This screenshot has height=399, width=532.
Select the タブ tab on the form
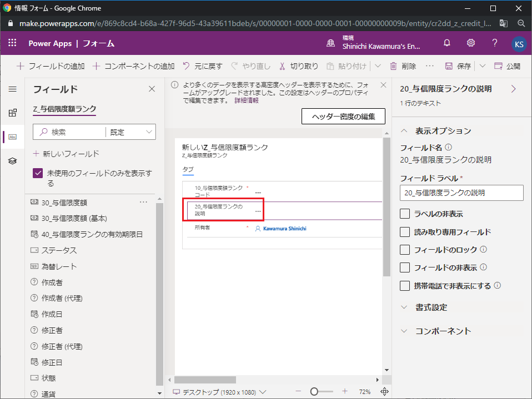click(188, 169)
